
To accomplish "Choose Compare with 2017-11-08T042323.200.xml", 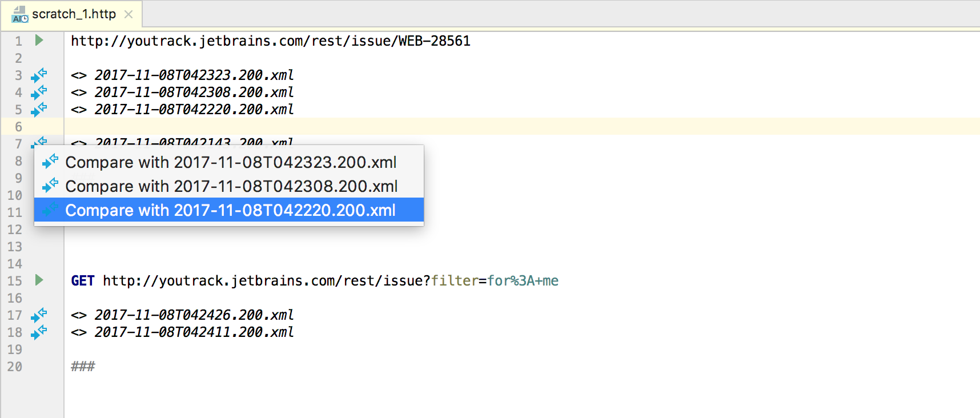I will coord(229,162).
